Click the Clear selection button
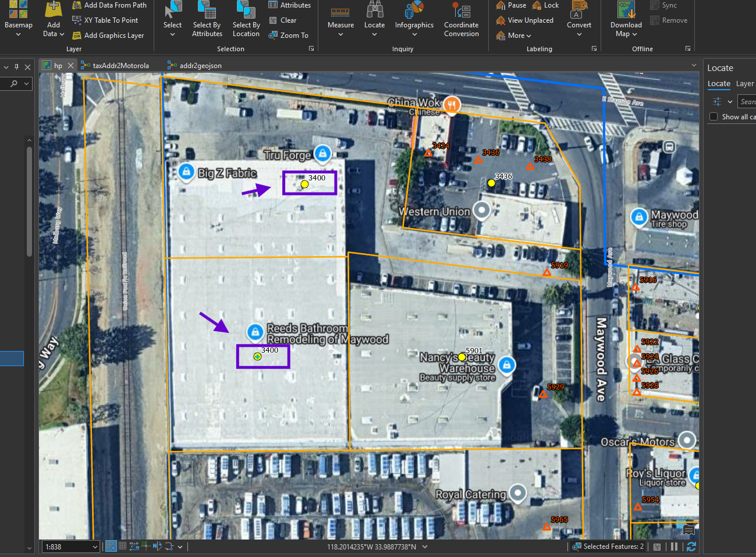756x557 pixels. (x=283, y=20)
